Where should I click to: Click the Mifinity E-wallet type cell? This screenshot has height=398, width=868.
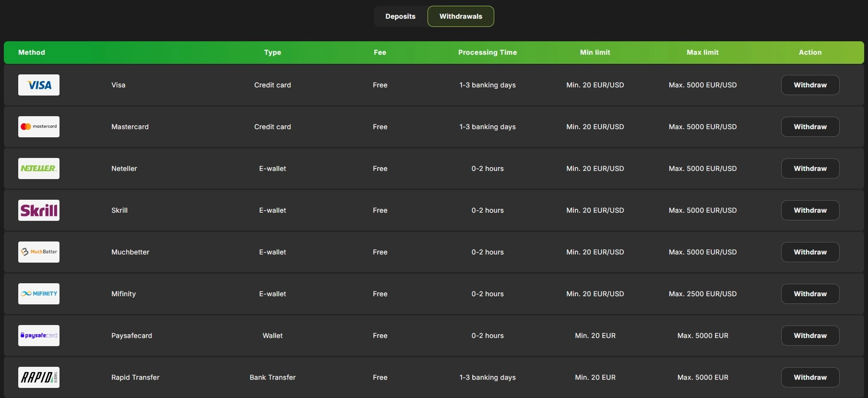(273, 294)
